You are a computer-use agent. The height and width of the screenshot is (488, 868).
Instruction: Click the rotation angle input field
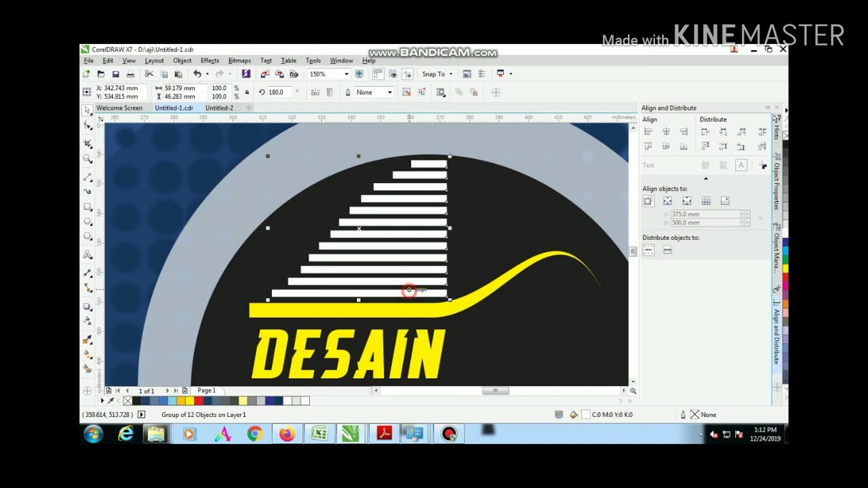(x=278, y=92)
